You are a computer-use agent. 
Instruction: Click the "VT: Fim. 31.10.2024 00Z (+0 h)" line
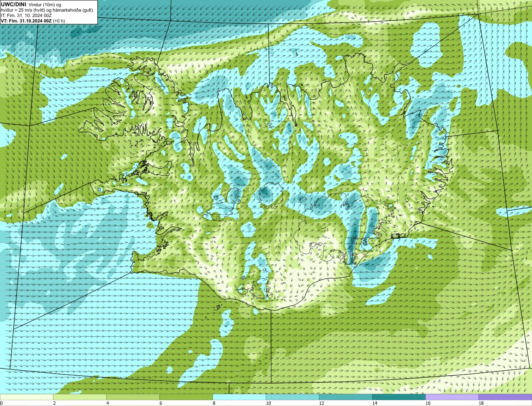pos(33,20)
